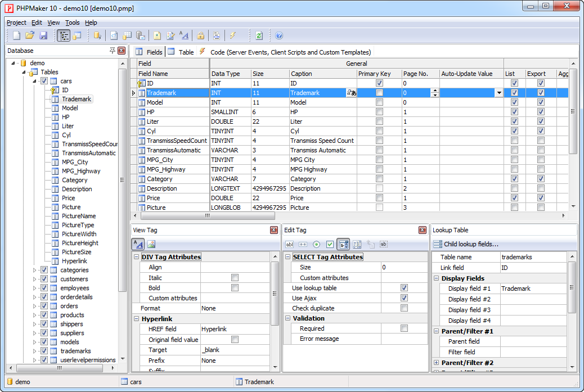584x392 pixels.
Task: Click Child lookup fields button
Action: click(466, 244)
